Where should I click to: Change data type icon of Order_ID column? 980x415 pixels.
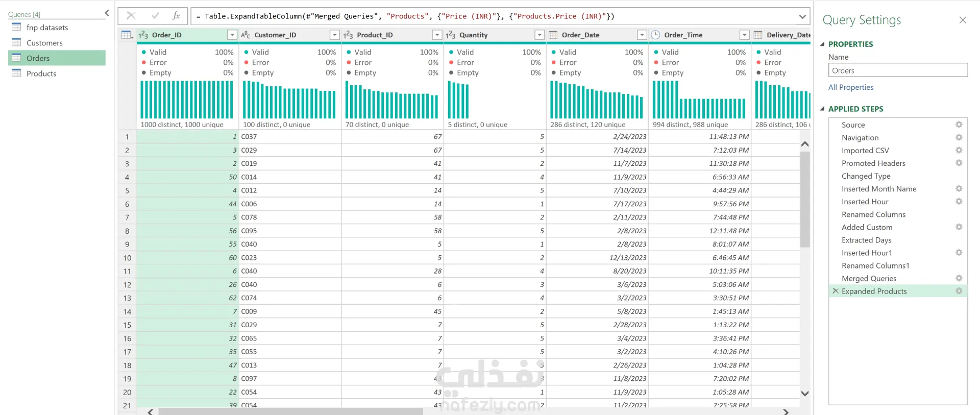coord(143,35)
